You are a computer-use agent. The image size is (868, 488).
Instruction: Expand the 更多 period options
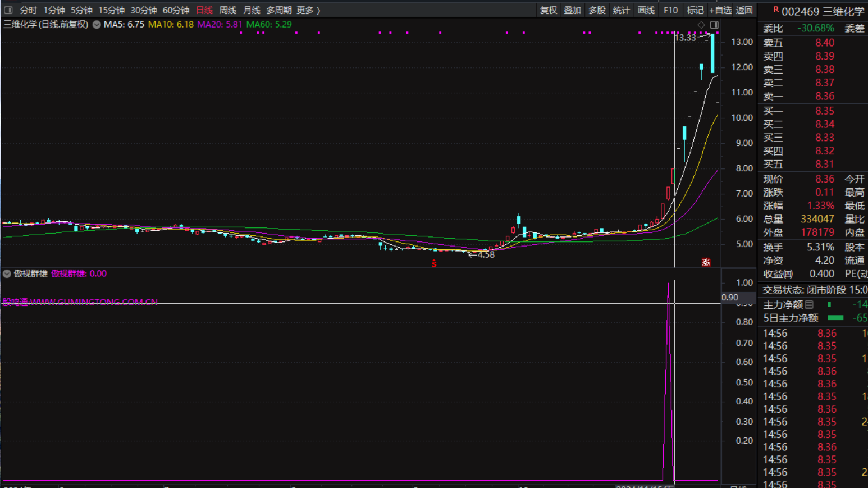click(x=308, y=10)
